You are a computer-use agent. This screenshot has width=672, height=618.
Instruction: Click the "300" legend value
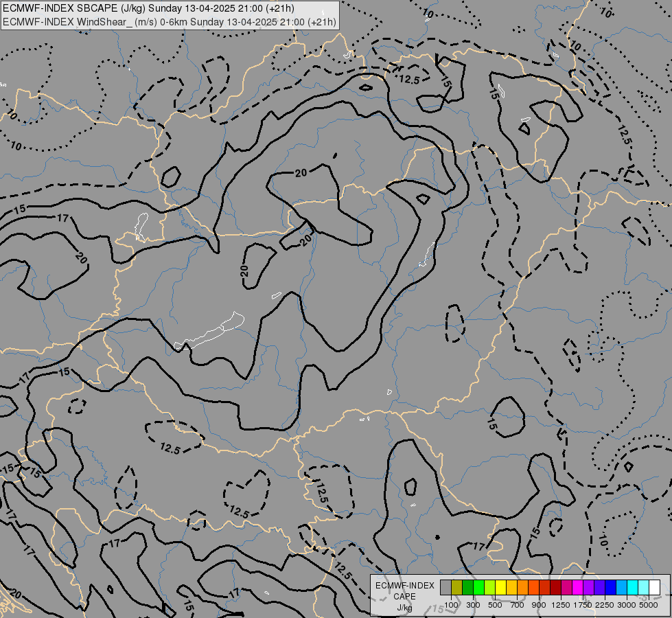[x=473, y=605]
